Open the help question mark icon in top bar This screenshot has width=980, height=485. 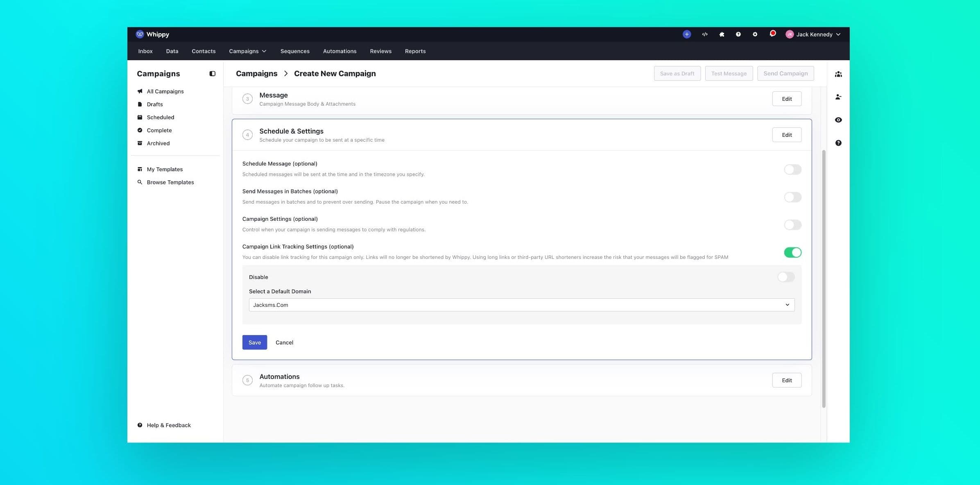[x=738, y=34]
